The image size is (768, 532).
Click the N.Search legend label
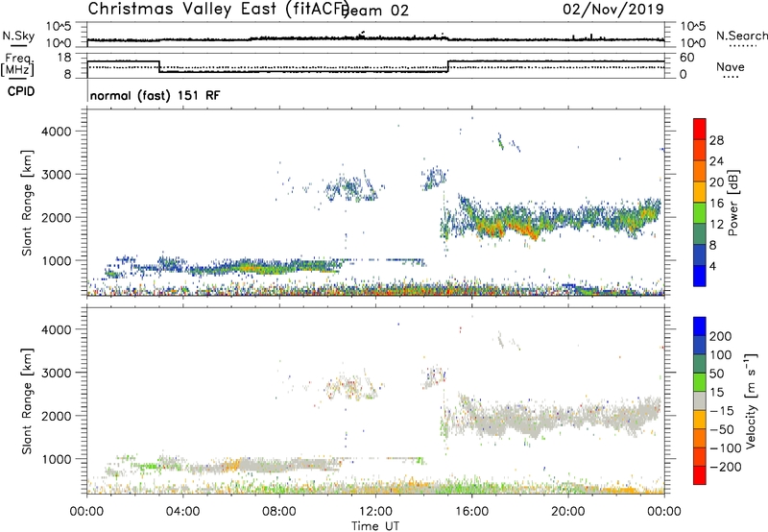pos(741,36)
